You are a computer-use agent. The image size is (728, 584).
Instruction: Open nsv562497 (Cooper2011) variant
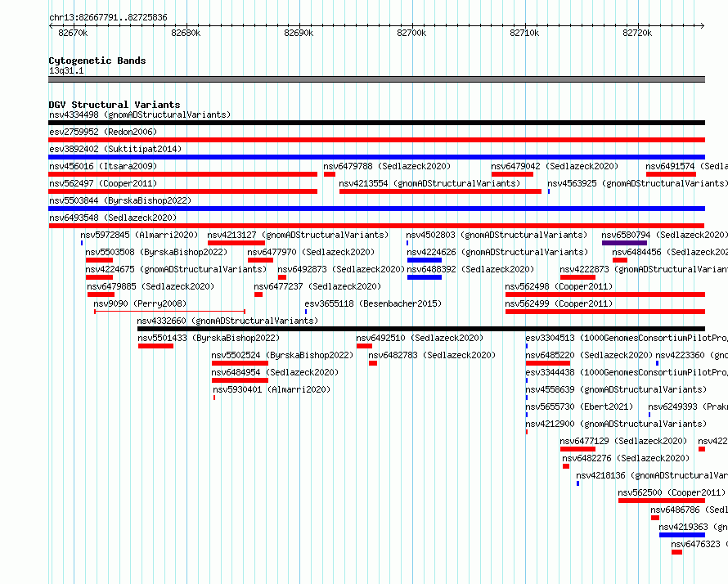tap(103, 183)
